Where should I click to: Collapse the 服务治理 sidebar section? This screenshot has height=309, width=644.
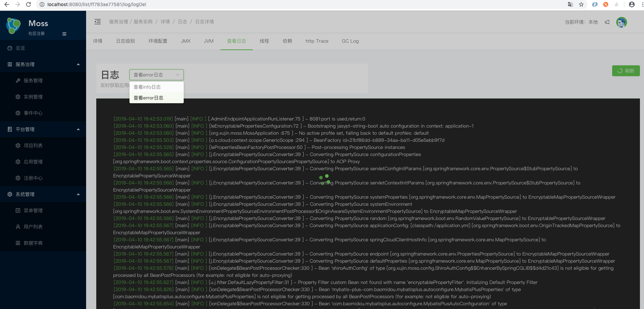pos(78,64)
